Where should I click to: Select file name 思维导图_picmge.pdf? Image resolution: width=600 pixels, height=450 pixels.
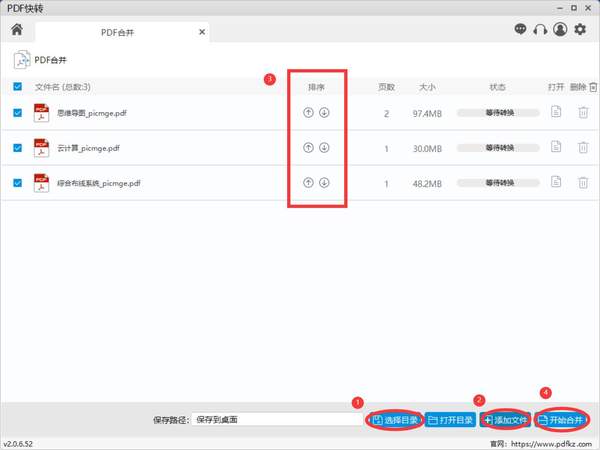click(x=92, y=113)
